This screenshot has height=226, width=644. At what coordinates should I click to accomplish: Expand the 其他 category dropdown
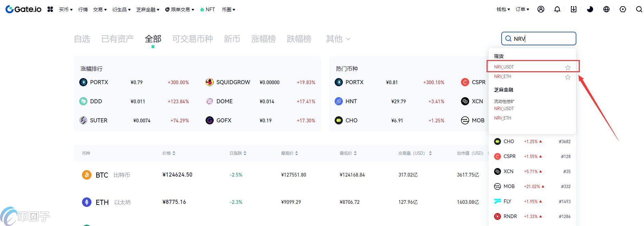click(338, 39)
